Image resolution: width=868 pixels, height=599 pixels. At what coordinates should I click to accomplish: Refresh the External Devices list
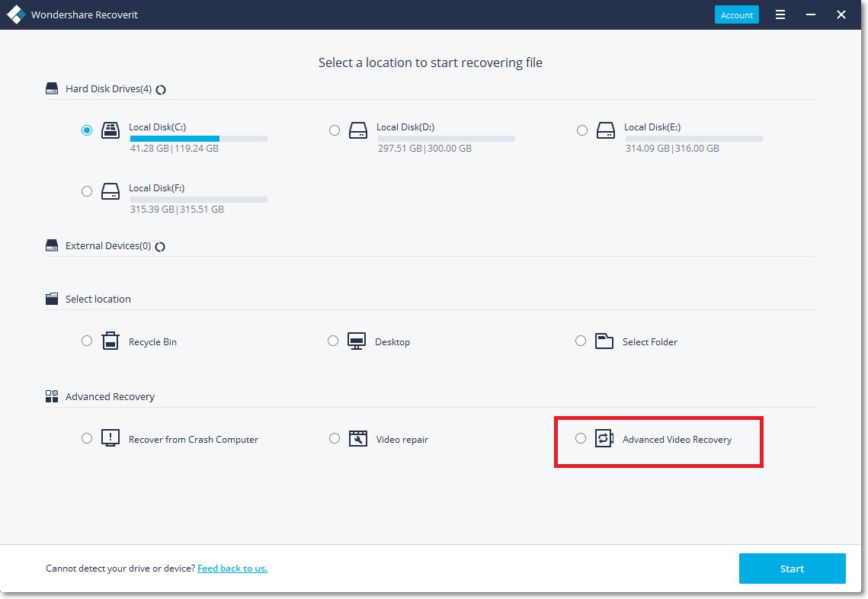coord(160,247)
